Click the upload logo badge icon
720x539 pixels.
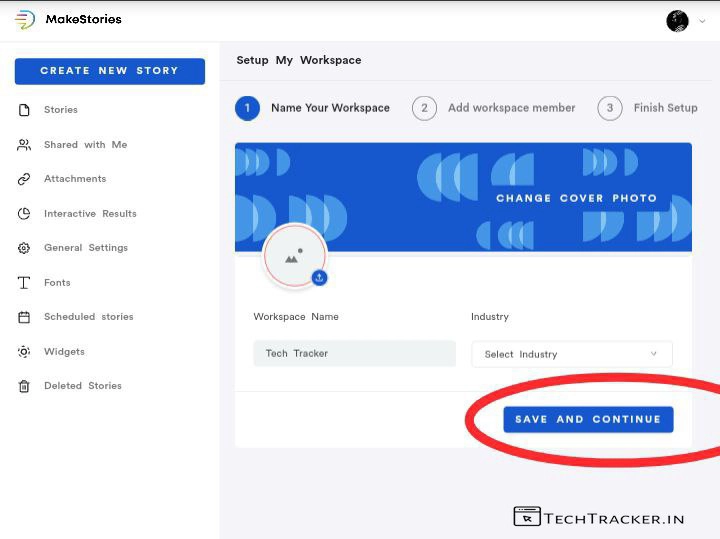click(x=319, y=277)
